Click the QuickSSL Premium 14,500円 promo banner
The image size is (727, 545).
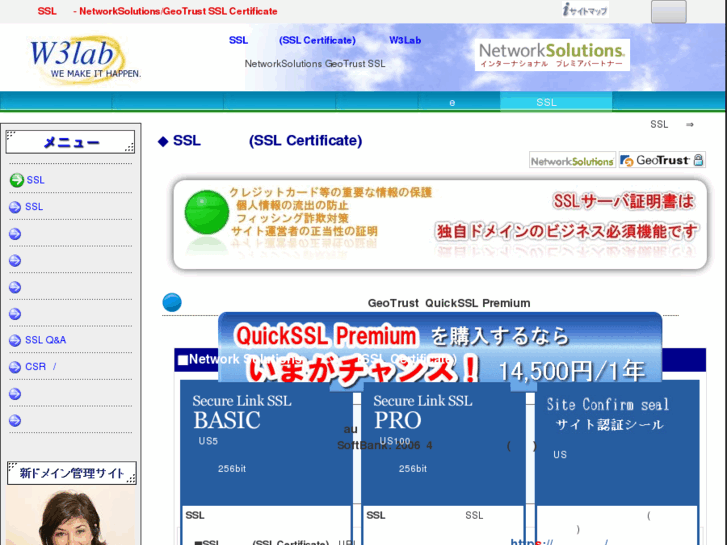(x=440, y=348)
